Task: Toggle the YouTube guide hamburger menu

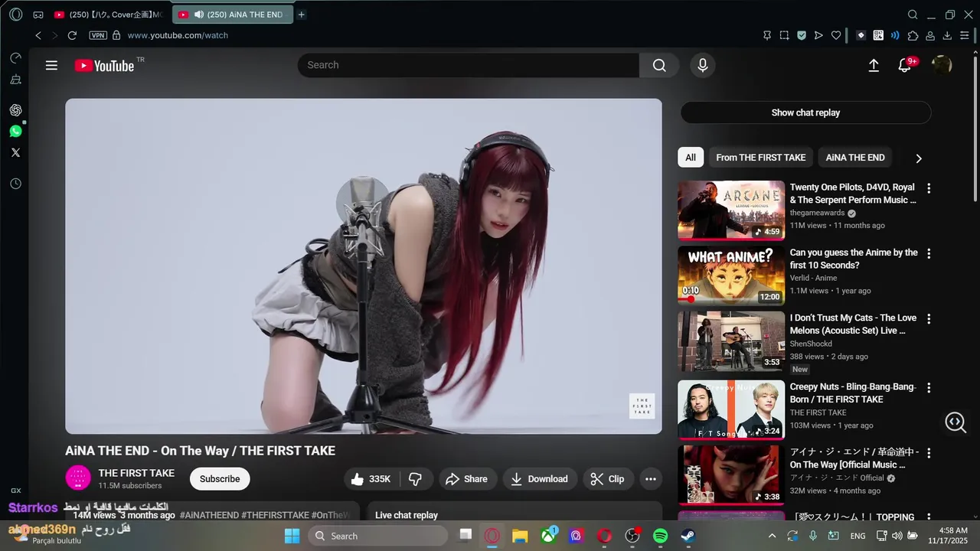Action: click(51, 65)
